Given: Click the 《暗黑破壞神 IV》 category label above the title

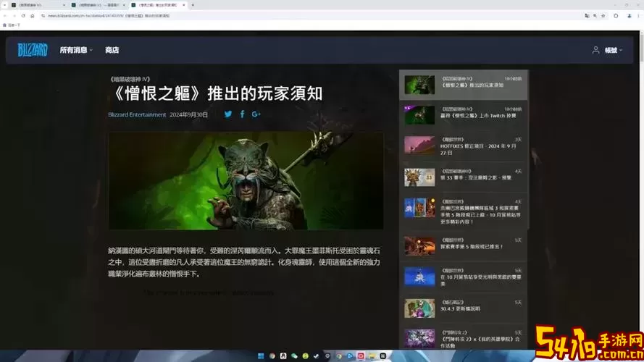Looking at the screenshot, I should (130, 79).
